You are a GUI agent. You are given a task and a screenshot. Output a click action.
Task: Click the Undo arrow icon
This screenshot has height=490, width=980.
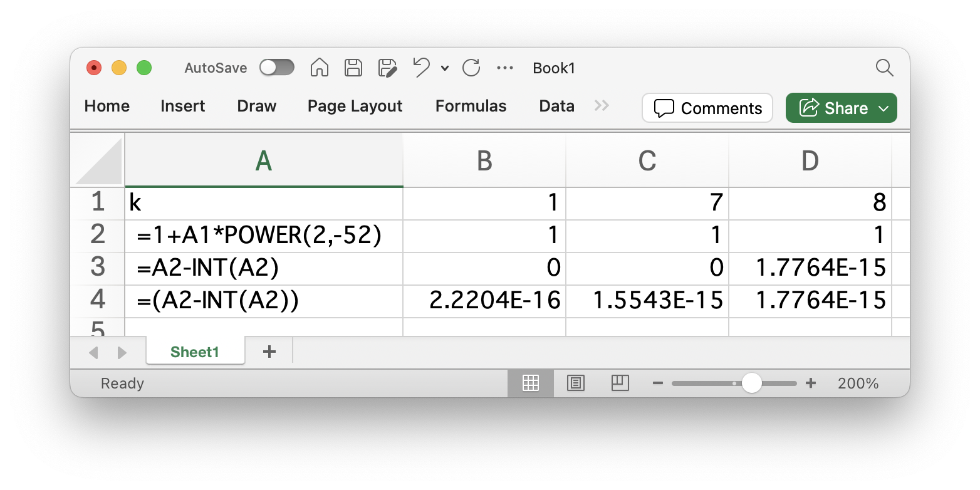click(x=422, y=68)
